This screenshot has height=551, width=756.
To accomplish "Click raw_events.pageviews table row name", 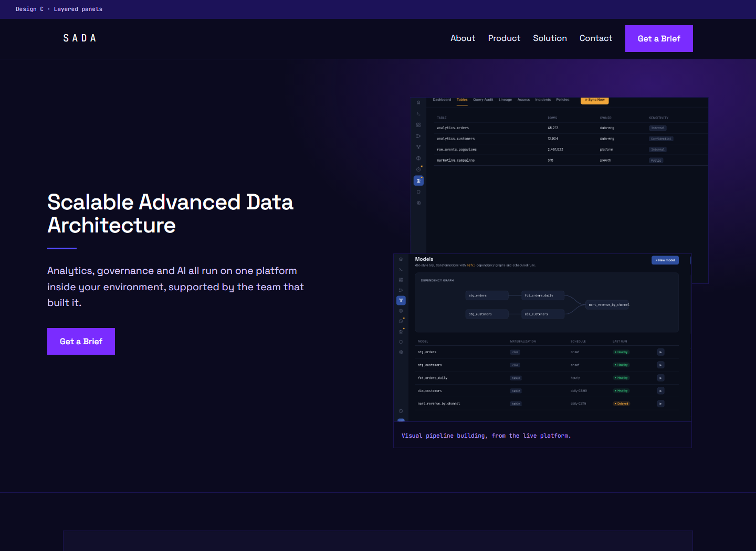I will [457, 150].
